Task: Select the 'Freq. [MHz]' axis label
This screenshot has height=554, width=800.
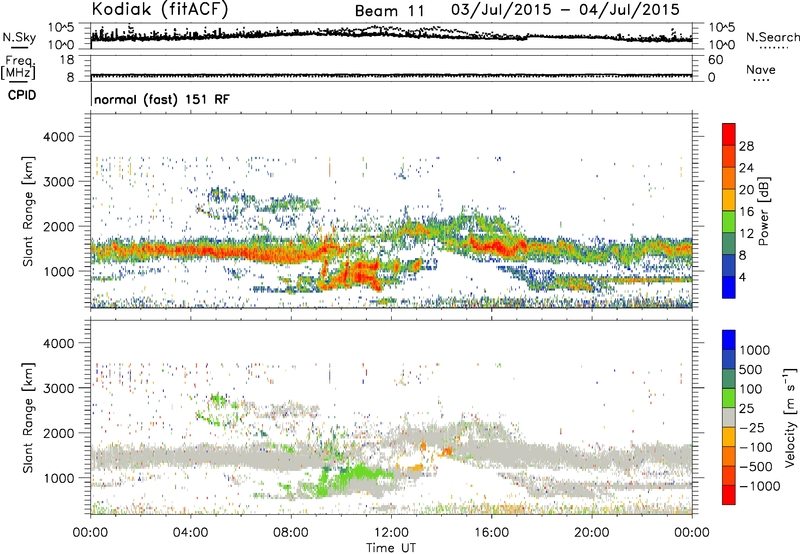Action: tap(18, 67)
